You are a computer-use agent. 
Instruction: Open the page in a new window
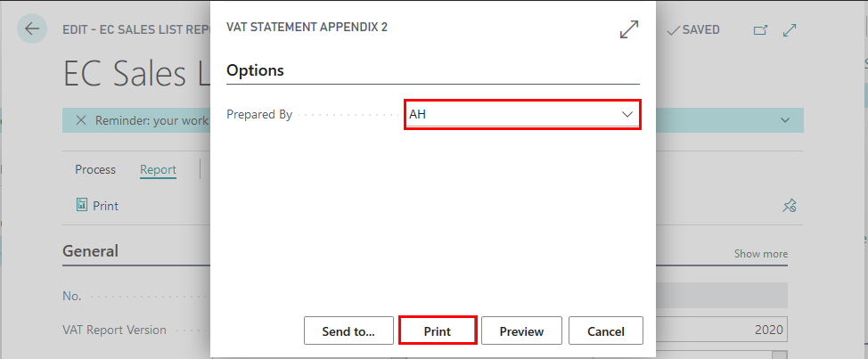[x=761, y=30]
